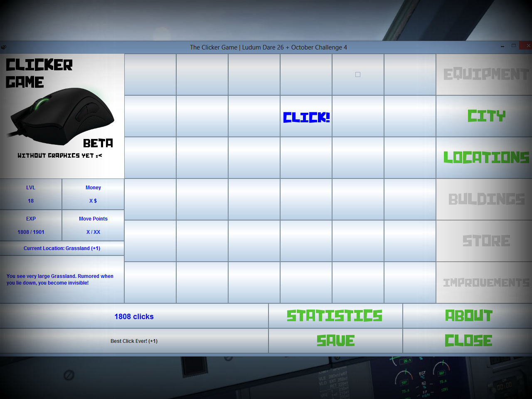
Task: Open the ABOUT screen
Action: click(468, 316)
